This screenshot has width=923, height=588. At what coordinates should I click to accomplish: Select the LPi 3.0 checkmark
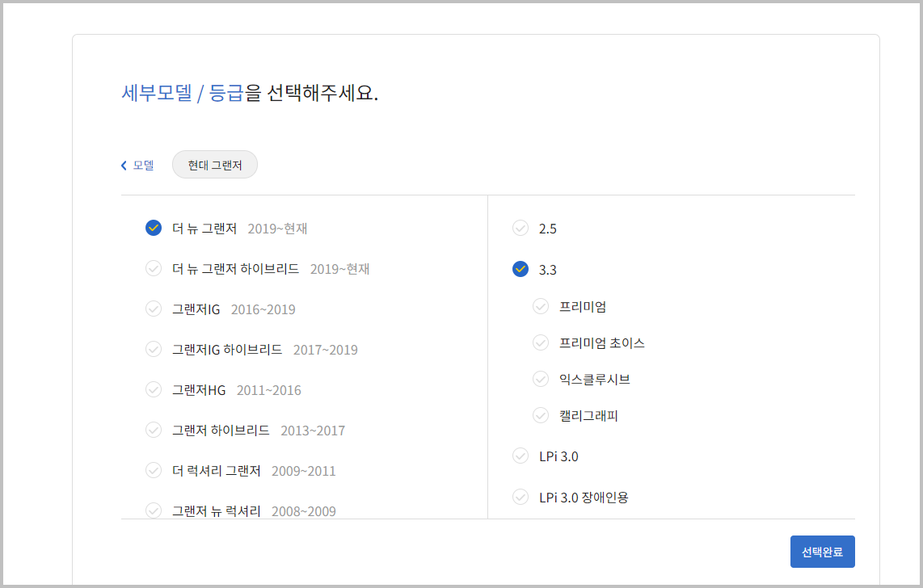point(521,456)
